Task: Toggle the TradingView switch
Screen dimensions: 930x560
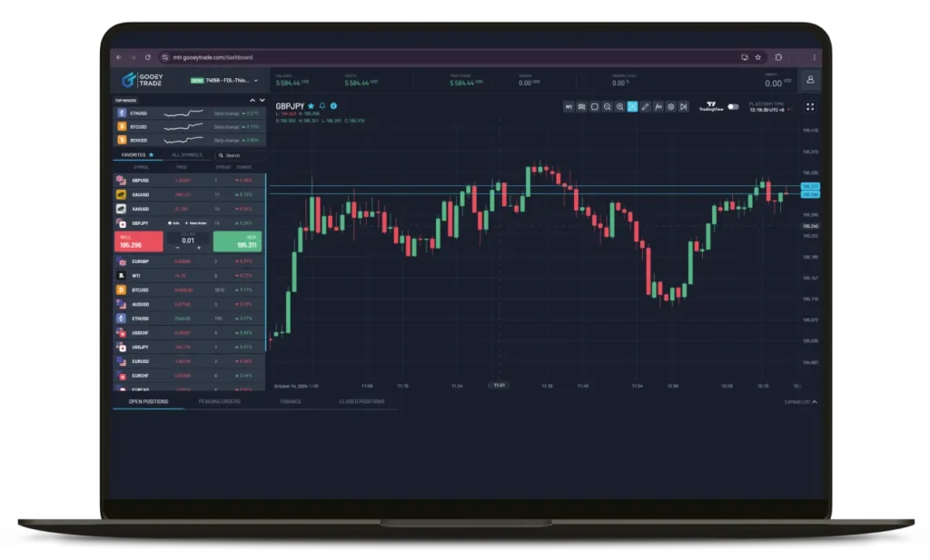Action: (x=732, y=106)
